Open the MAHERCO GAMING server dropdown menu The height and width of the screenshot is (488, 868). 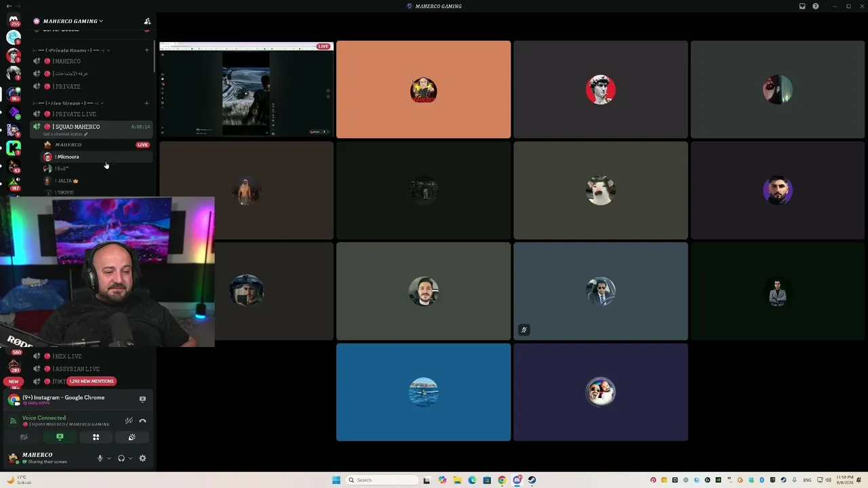coord(73,21)
